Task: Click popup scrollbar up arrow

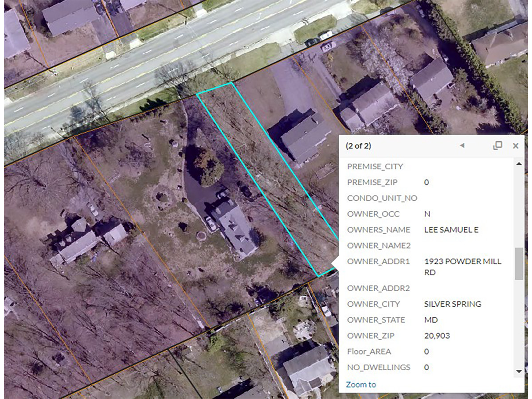Action: pos(519,164)
